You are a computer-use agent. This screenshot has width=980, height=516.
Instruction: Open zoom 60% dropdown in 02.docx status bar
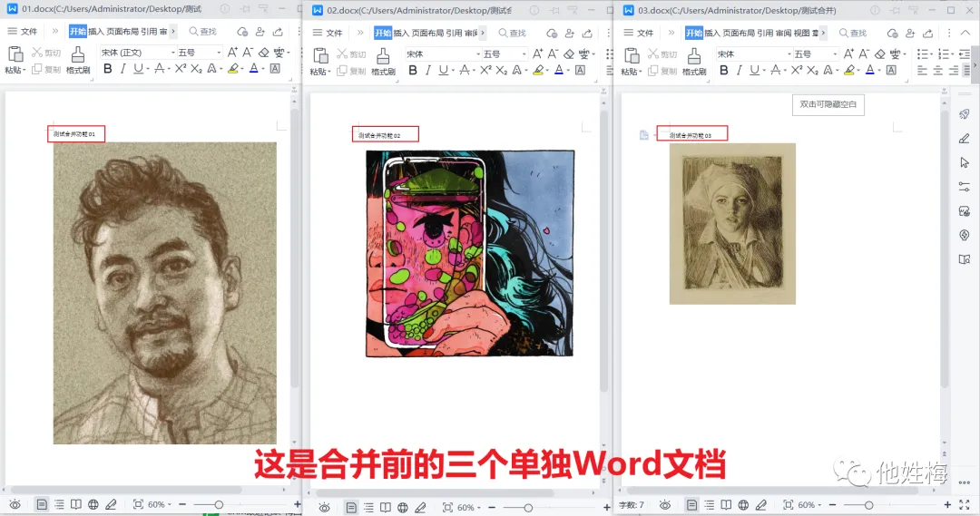coord(469,507)
